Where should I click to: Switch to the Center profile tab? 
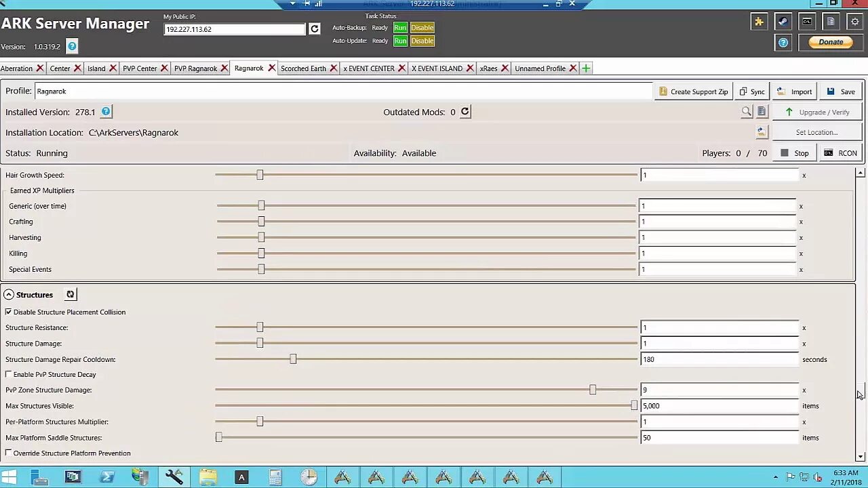(x=60, y=68)
